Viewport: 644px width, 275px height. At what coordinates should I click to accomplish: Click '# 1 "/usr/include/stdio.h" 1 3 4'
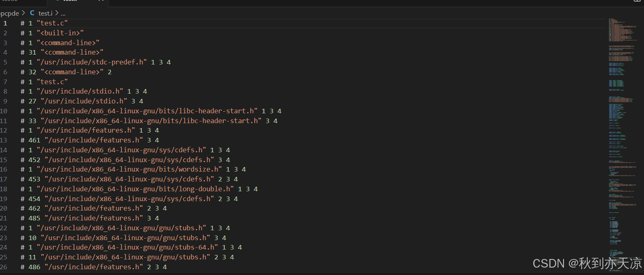pos(84,92)
